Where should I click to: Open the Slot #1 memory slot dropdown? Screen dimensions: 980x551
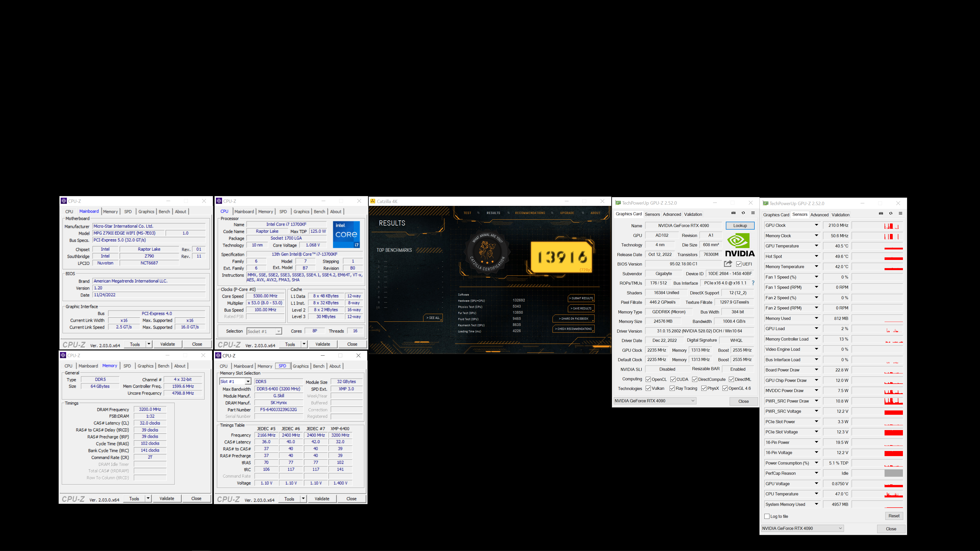(x=248, y=381)
